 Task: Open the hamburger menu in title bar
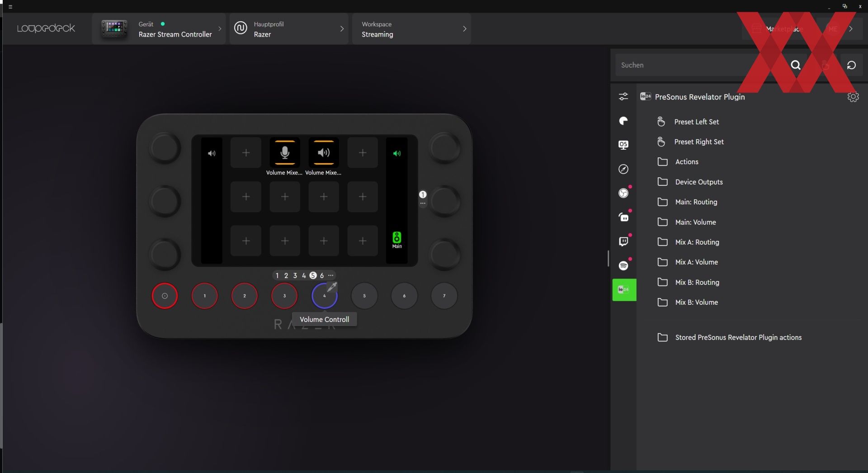click(10, 7)
